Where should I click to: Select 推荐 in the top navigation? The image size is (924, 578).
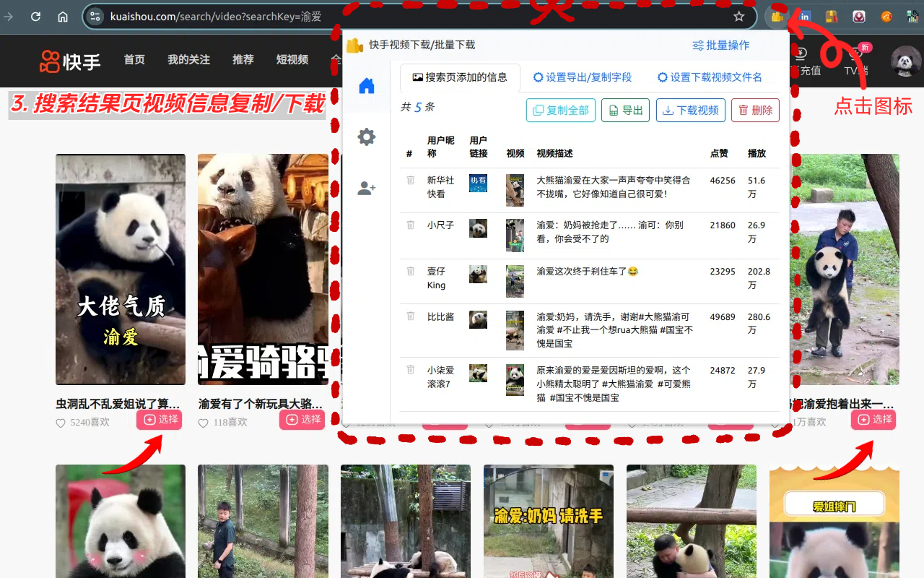[243, 59]
